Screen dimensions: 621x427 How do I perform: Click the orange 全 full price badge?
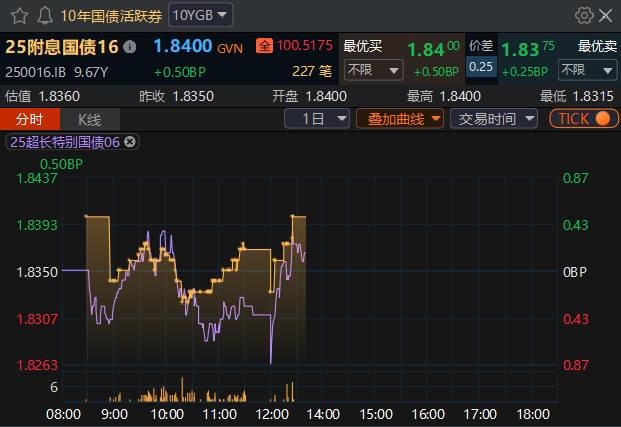[x=264, y=46]
